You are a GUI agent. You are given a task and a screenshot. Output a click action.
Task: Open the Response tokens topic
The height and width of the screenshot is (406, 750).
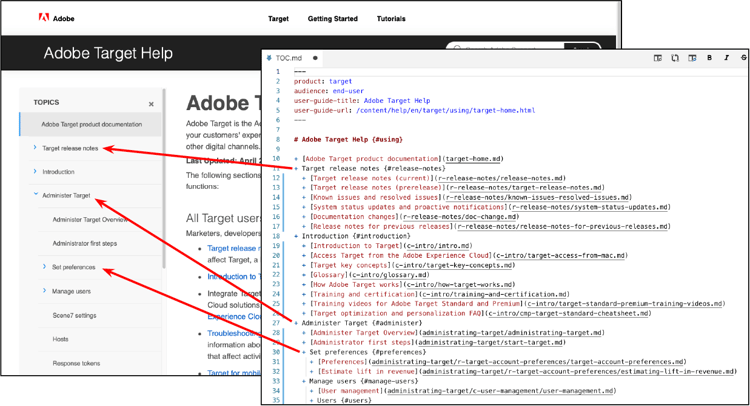click(x=77, y=363)
